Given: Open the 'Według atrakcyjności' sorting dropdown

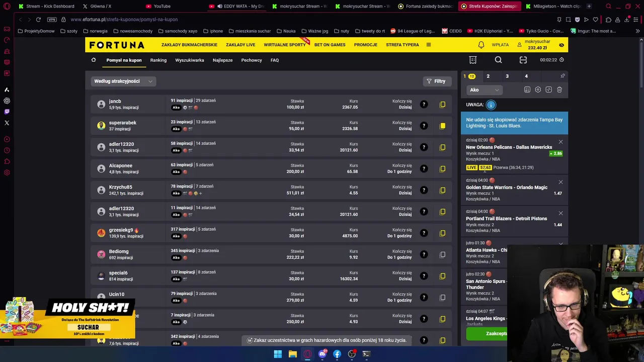Looking at the screenshot, I should [123, 81].
